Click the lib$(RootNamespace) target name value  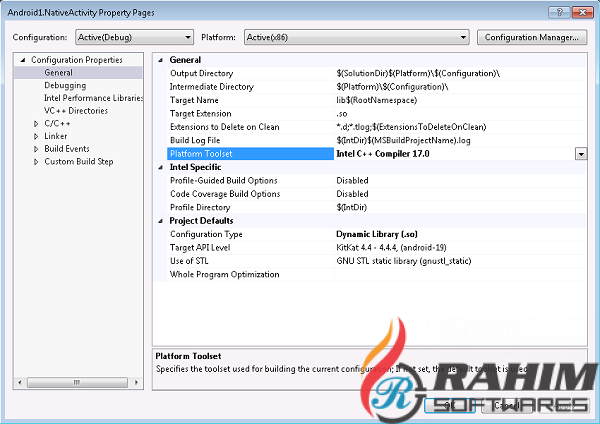tap(377, 100)
